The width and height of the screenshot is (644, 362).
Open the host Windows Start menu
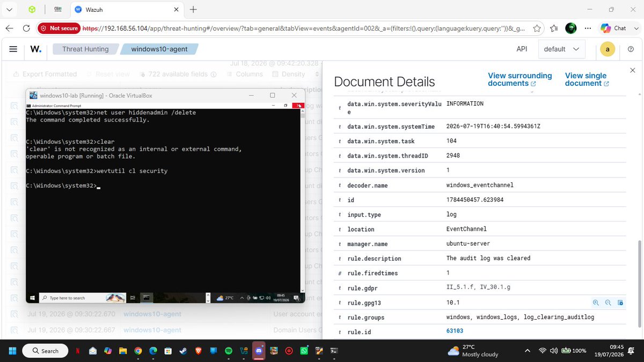(12, 351)
